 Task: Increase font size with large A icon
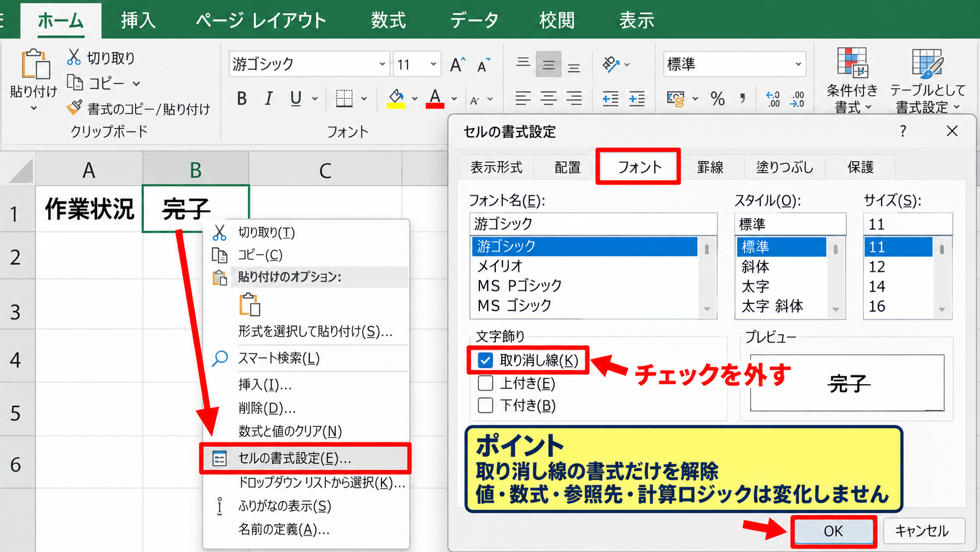(x=457, y=65)
